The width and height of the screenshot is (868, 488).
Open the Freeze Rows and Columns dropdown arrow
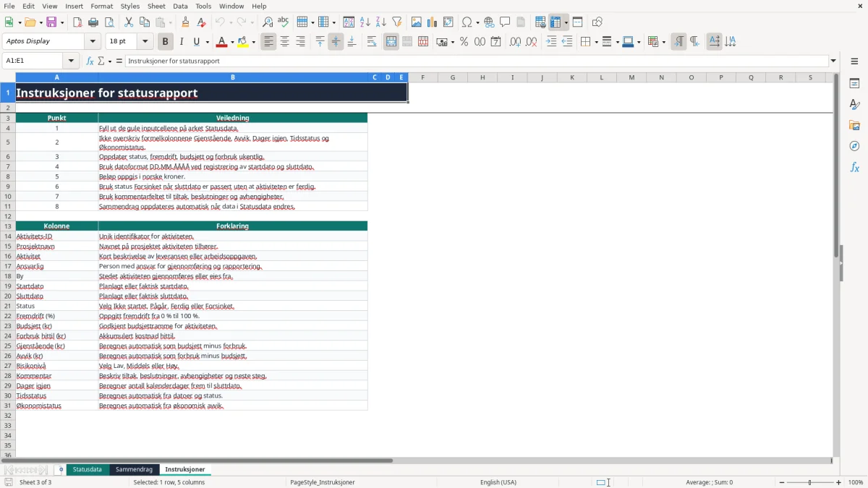pyautogui.click(x=566, y=22)
